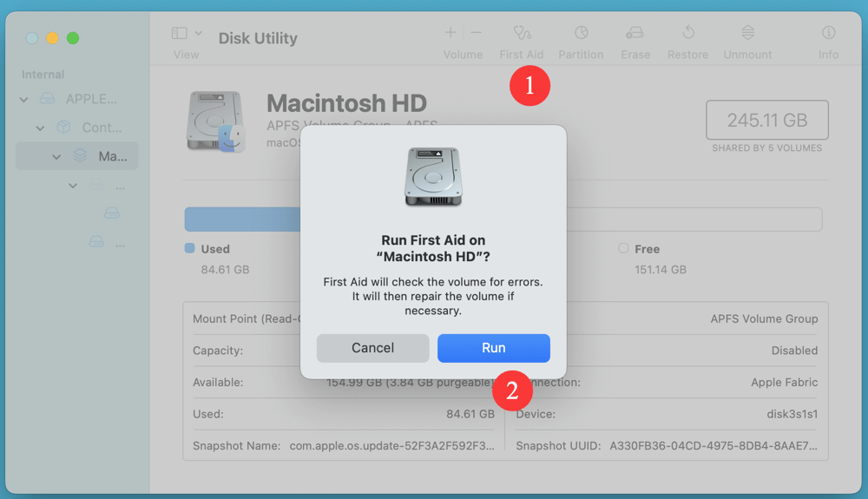Click the hard drive icon in the dialog
Viewport: 868px width, 499px height.
(x=433, y=177)
